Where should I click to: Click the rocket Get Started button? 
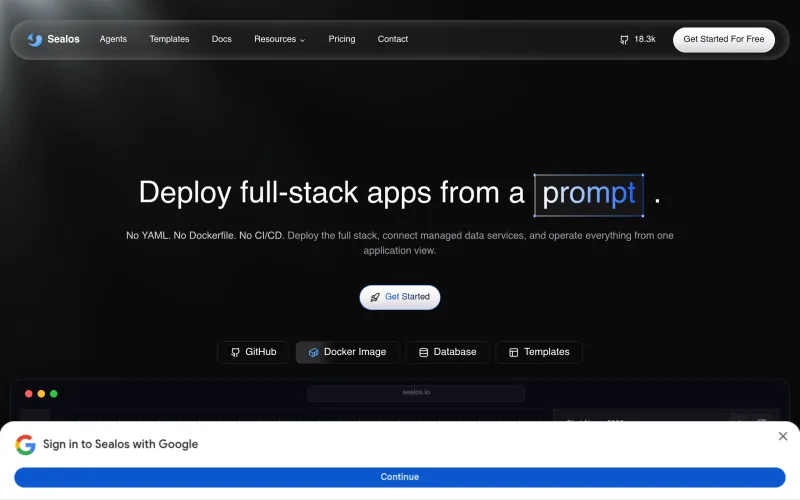pos(400,297)
